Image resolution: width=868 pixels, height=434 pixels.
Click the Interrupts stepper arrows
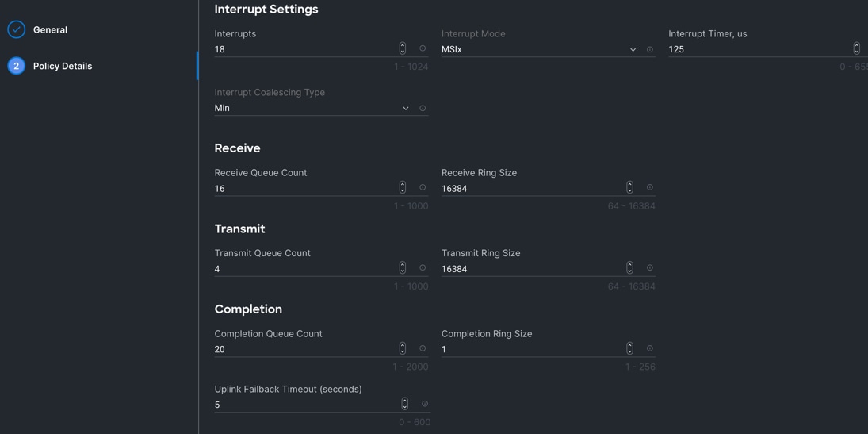tap(403, 49)
